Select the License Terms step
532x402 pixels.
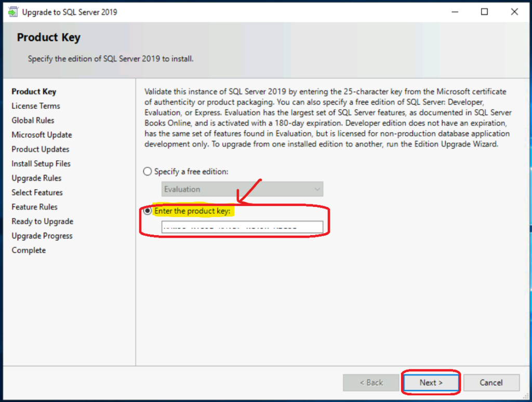coord(36,106)
